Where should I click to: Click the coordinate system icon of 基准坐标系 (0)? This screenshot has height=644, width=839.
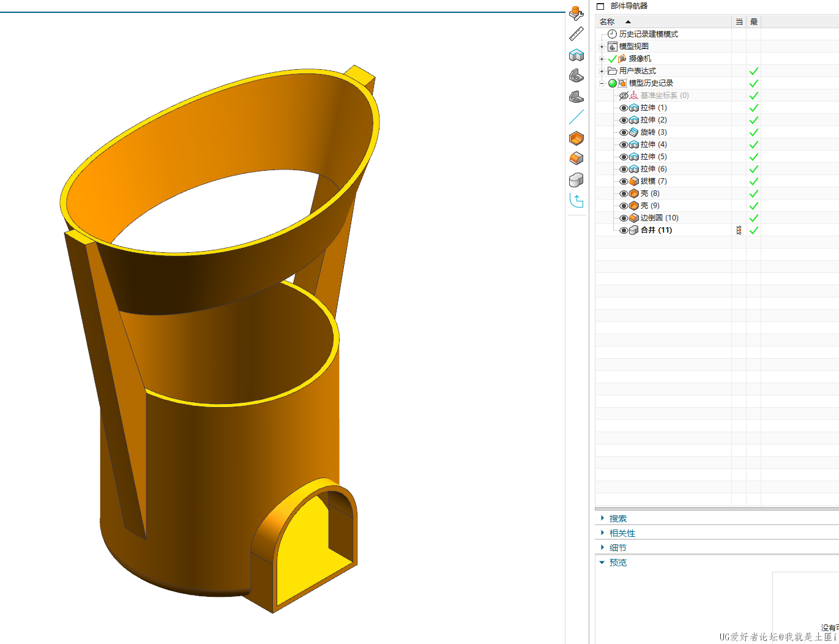pos(634,95)
